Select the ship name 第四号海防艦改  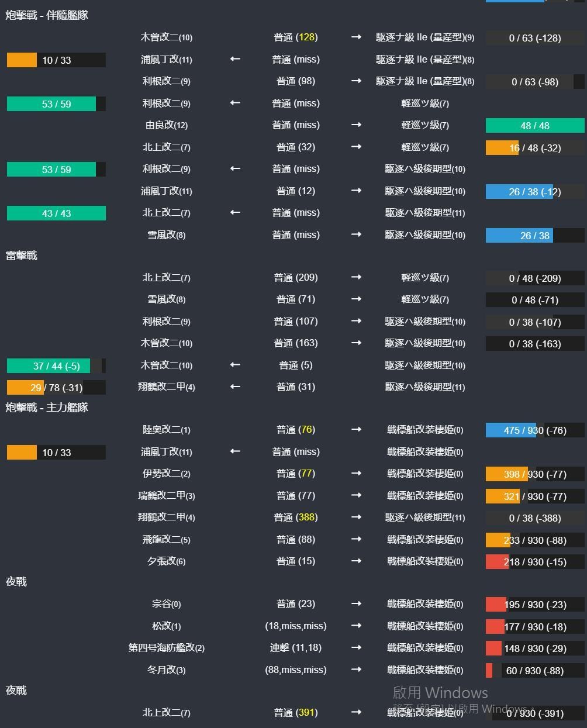pos(165,648)
